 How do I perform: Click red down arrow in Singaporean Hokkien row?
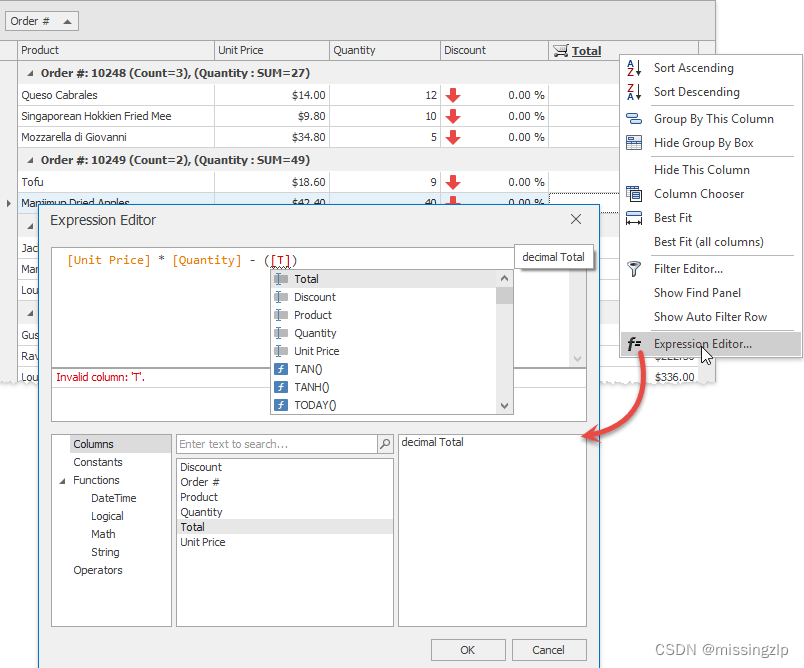coord(453,116)
